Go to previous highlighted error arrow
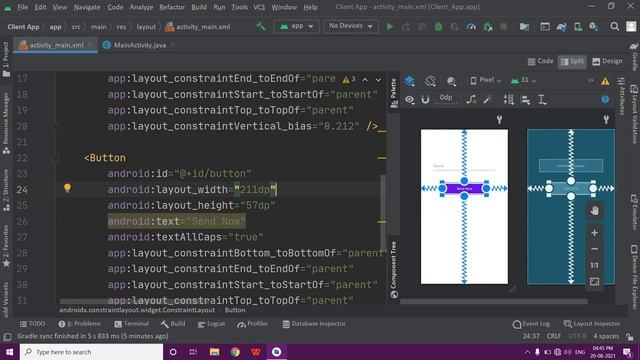The height and width of the screenshot is (360, 640). click(x=365, y=80)
